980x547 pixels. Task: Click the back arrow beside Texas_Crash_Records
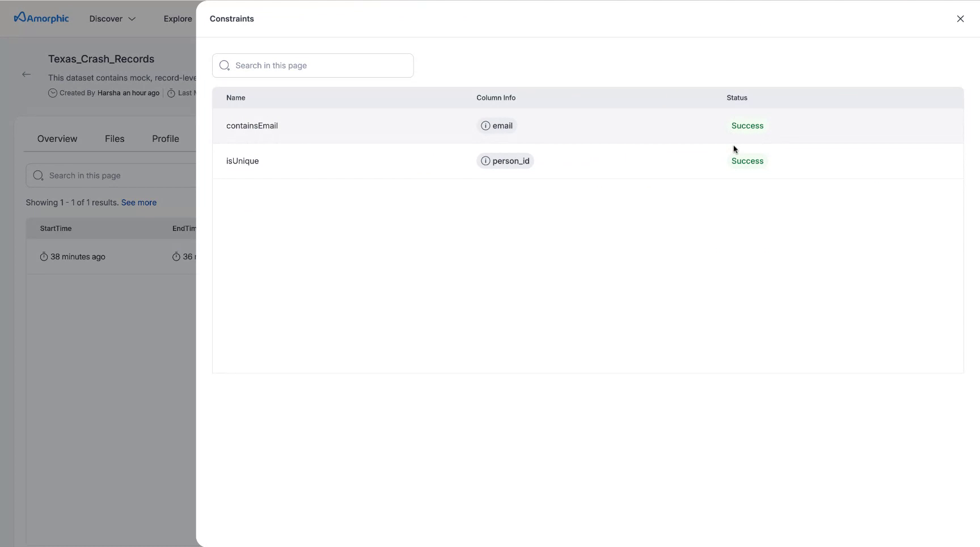coord(26,74)
